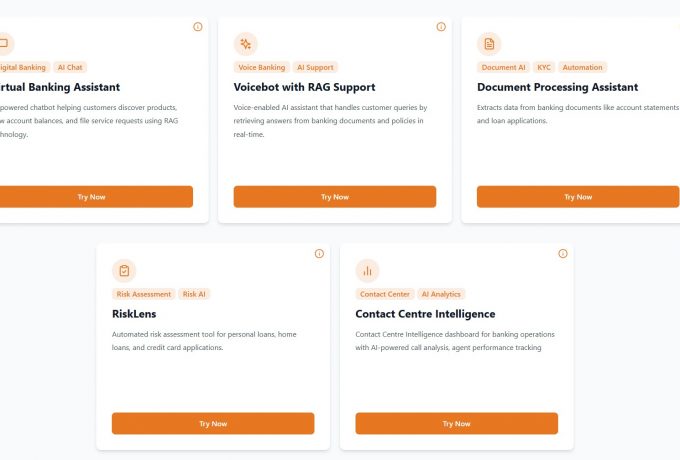Select the AI Support tag
The height and width of the screenshot is (460, 680).
[315, 68]
